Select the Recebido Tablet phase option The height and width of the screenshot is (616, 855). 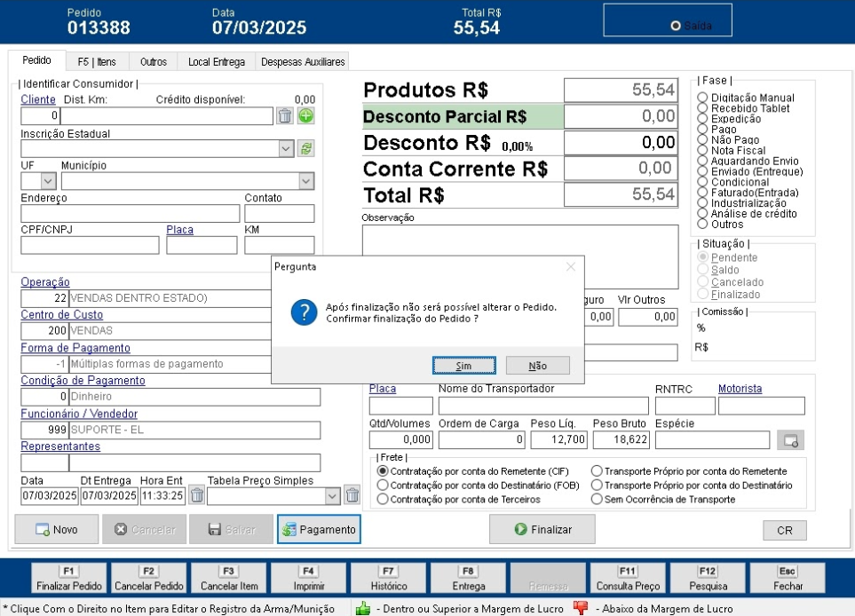tap(702, 108)
